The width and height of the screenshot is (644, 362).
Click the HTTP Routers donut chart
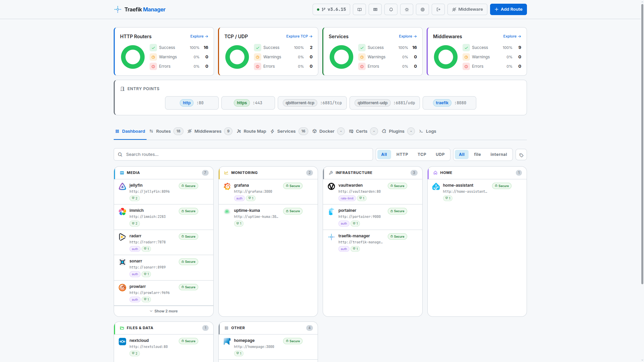click(133, 57)
